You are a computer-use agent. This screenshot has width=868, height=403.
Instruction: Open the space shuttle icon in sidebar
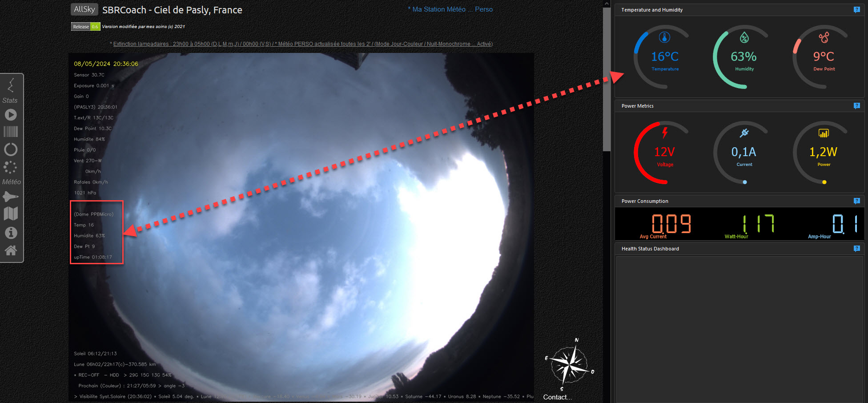(11, 196)
